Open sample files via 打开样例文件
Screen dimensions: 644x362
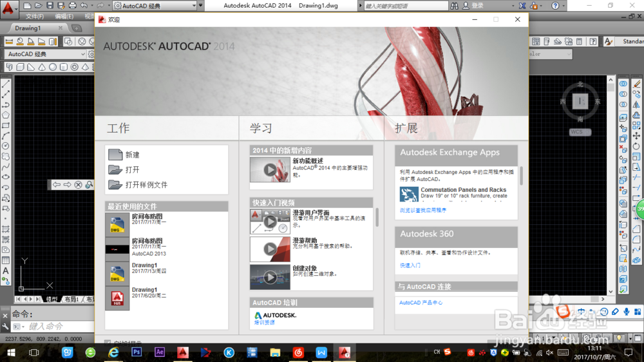tap(138, 185)
